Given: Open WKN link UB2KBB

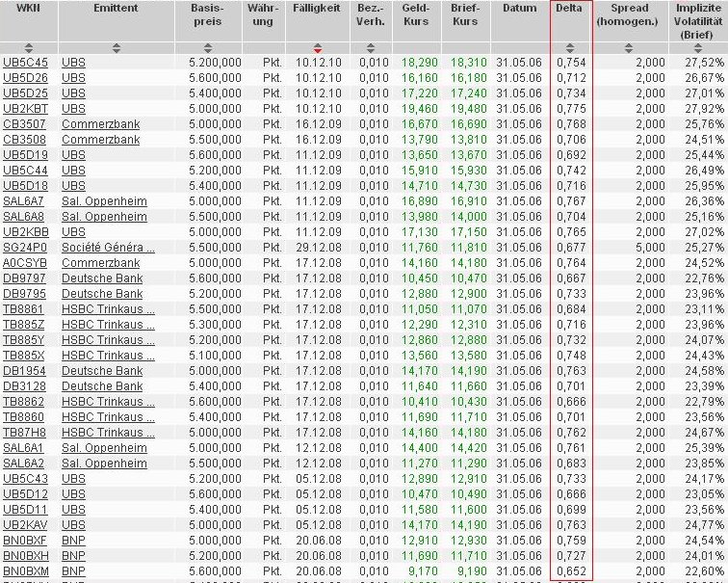Looking at the screenshot, I should pyautogui.click(x=26, y=232).
